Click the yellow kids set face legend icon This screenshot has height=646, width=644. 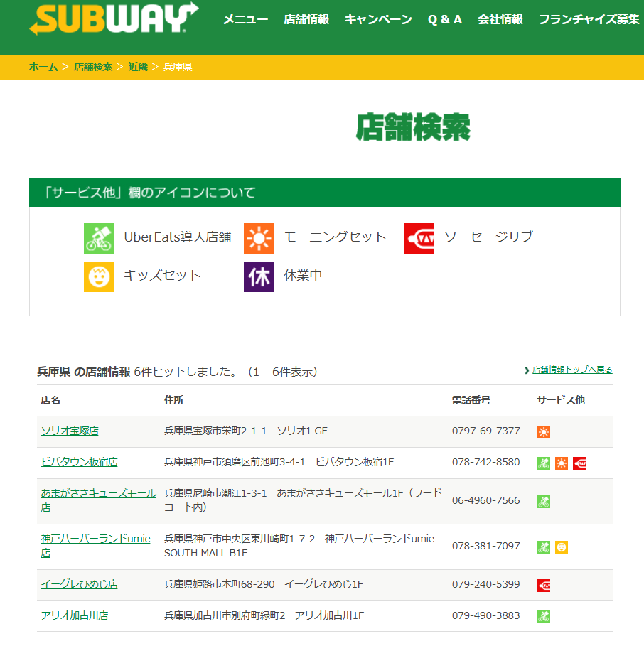click(x=99, y=277)
